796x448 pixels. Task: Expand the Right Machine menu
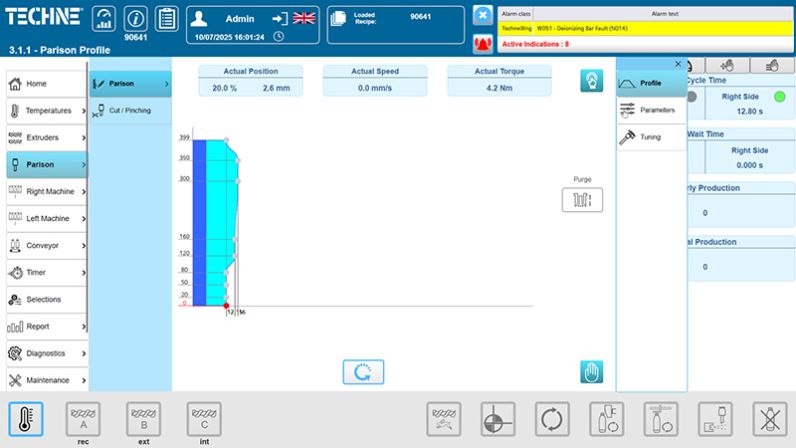tap(47, 191)
